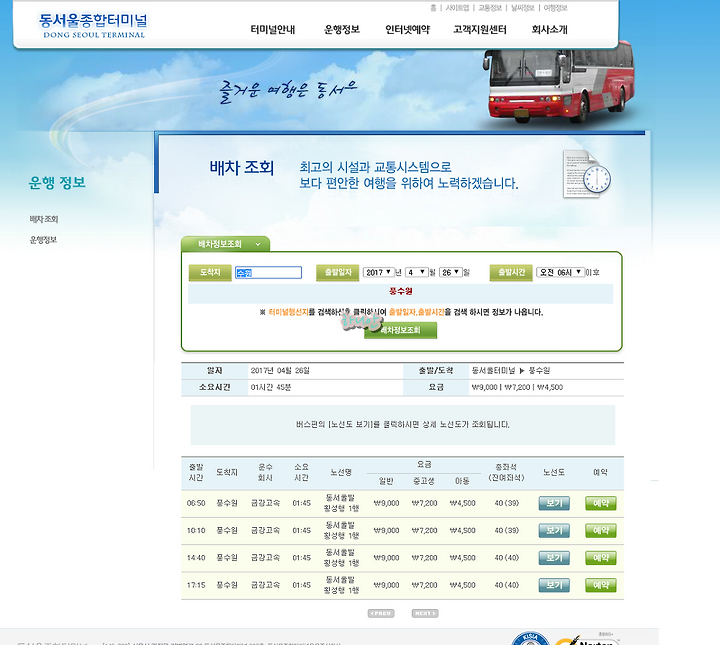Click the 여행정보 top link
The width and height of the screenshot is (720, 645).
coord(555,8)
